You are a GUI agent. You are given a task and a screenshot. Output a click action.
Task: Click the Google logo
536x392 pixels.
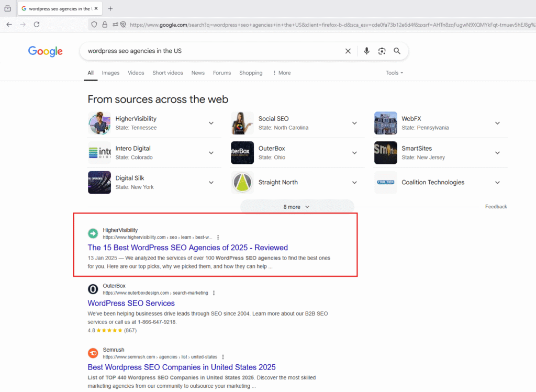(46, 51)
